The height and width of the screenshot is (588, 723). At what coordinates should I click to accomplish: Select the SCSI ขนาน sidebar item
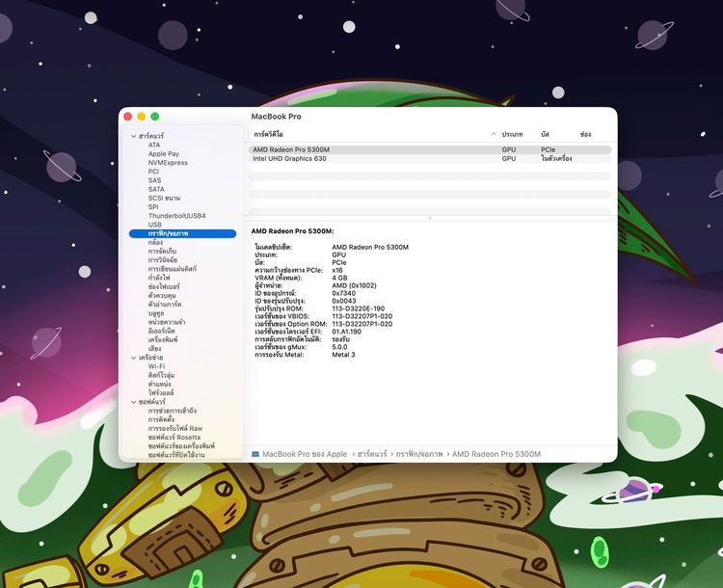pyautogui.click(x=164, y=198)
